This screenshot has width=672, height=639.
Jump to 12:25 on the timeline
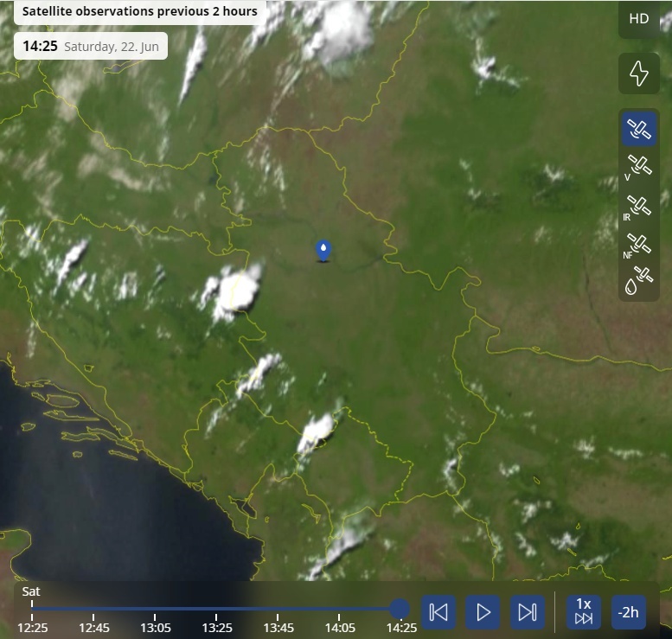pos(33,609)
